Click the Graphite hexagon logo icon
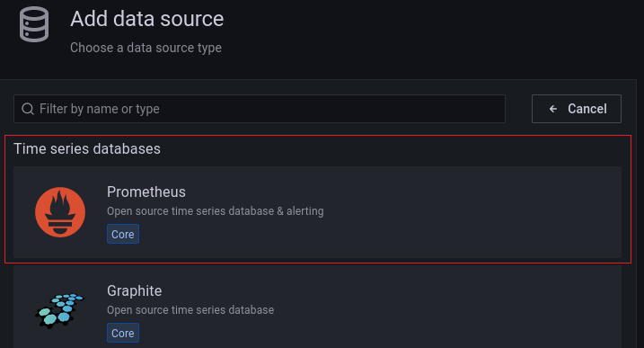This screenshot has width=644, height=348. click(60, 310)
